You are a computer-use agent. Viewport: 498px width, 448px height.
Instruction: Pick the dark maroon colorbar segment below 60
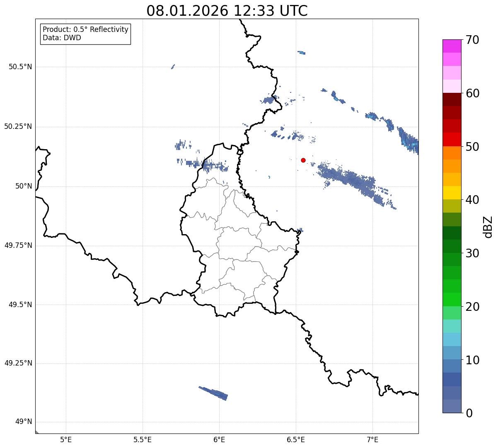click(452, 99)
